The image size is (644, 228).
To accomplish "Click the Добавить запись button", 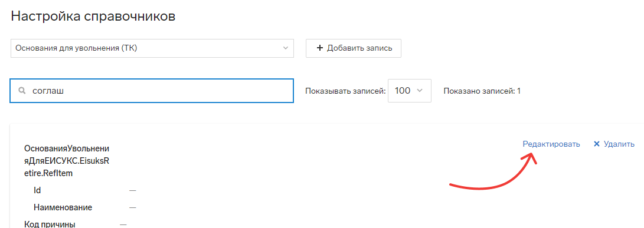I will pyautogui.click(x=353, y=48).
